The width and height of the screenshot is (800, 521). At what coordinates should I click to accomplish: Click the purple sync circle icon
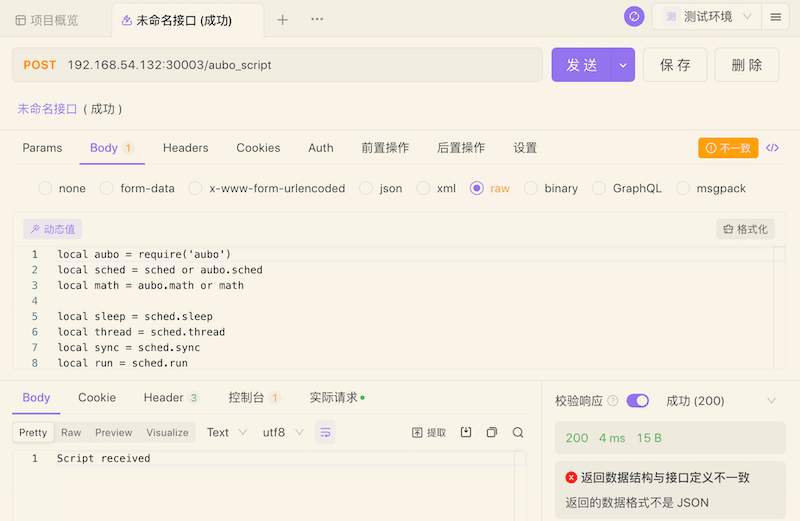(x=634, y=17)
